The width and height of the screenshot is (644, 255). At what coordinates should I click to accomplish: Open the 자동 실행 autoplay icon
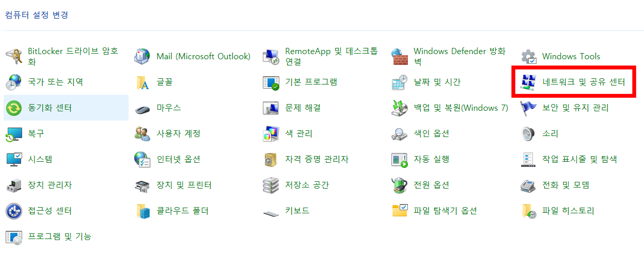pos(400,159)
